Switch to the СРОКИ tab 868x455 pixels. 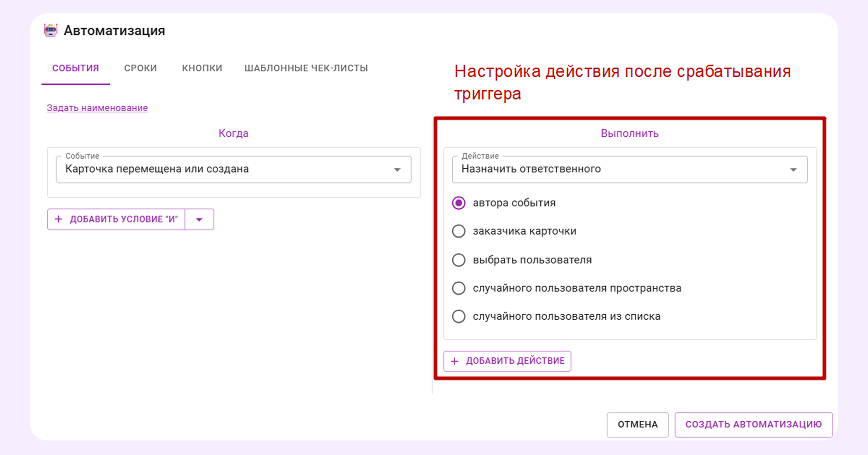(x=140, y=68)
